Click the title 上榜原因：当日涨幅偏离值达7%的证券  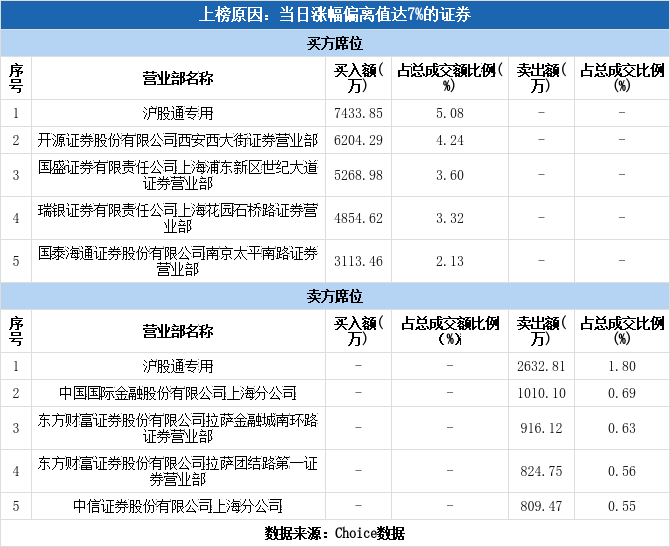tap(335, 15)
